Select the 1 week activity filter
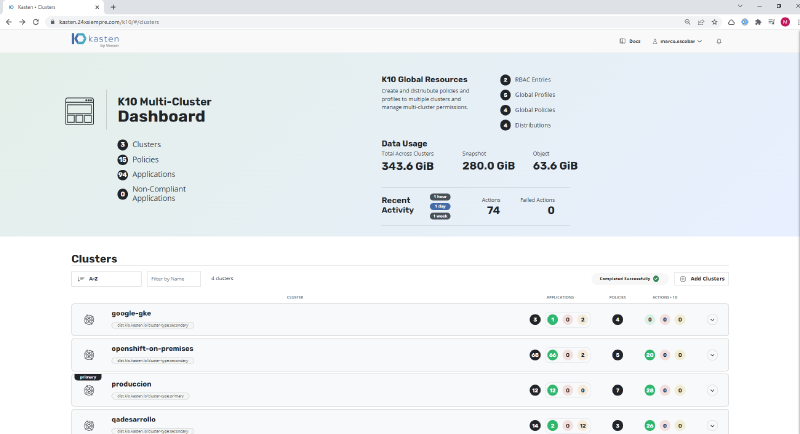Viewport: 800px width, 434px height. tap(440, 216)
